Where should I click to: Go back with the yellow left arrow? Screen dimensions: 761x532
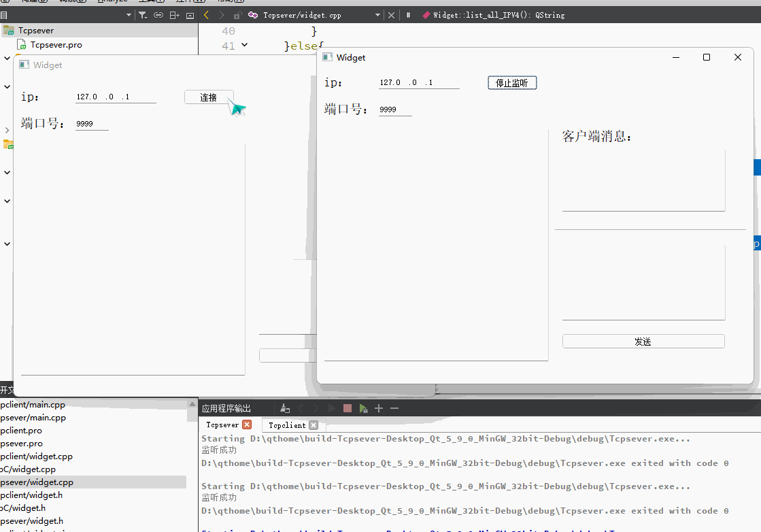click(x=206, y=14)
